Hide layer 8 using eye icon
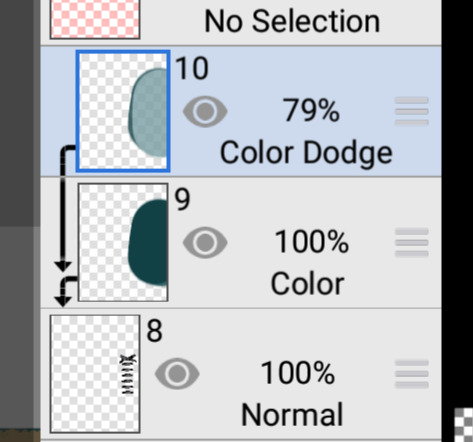 click(177, 373)
